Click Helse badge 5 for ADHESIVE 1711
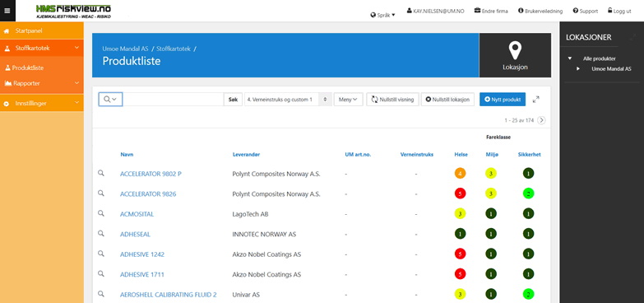This screenshot has height=303, width=644. click(460, 274)
